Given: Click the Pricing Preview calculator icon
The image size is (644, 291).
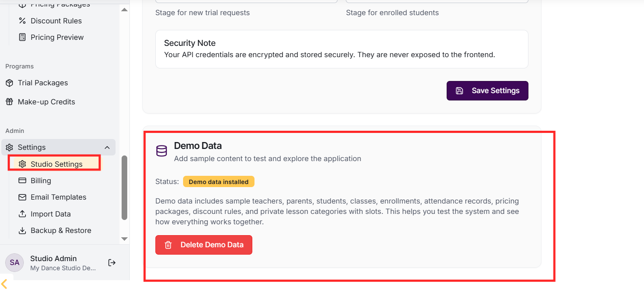Looking at the screenshot, I should [22, 37].
